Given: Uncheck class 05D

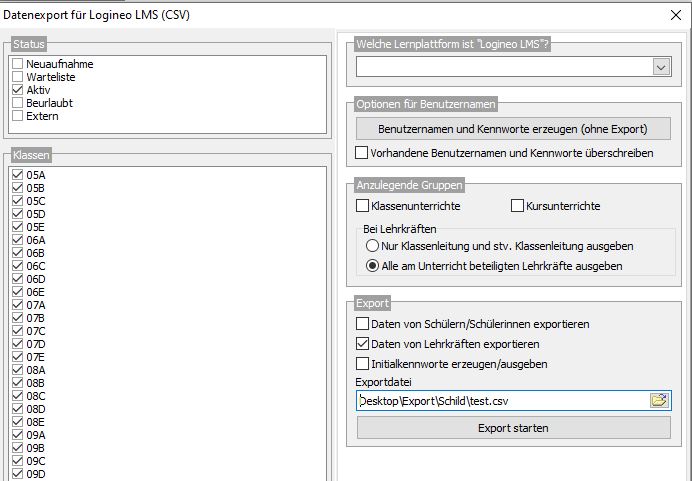Looking at the screenshot, I should [x=17, y=214].
